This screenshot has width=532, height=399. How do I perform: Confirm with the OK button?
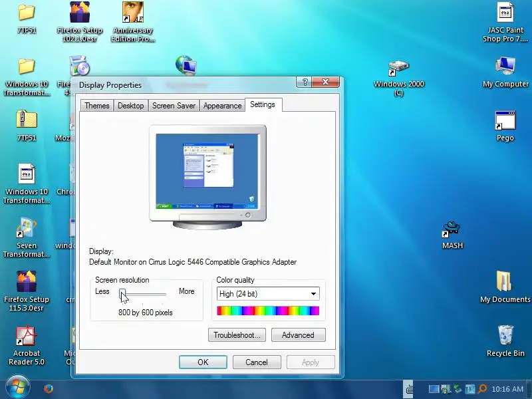tap(203, 362)
